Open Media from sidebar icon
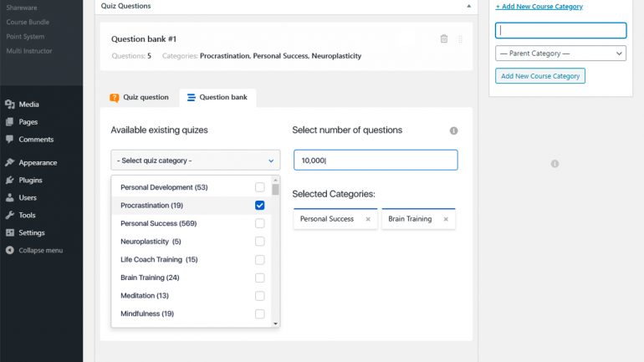The width and height of the screenshot is (644, 362). pos(10,105)
